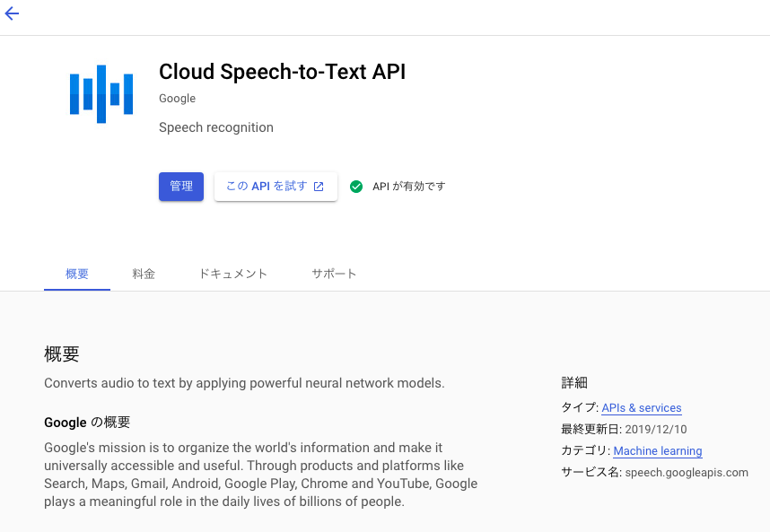Click the Speech recognition subtitle
Screen dimensions: 770x532
[x=216, y=127]
